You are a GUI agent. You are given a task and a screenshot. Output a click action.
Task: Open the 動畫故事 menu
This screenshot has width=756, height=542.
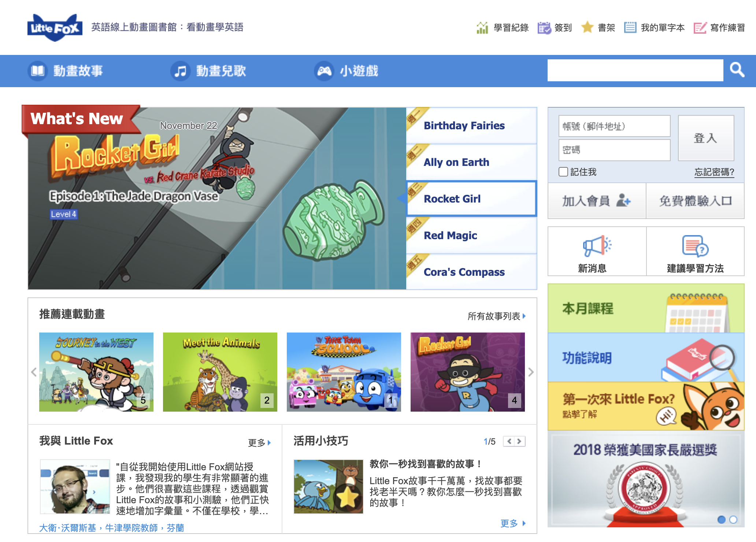click(x=66, y=71)
